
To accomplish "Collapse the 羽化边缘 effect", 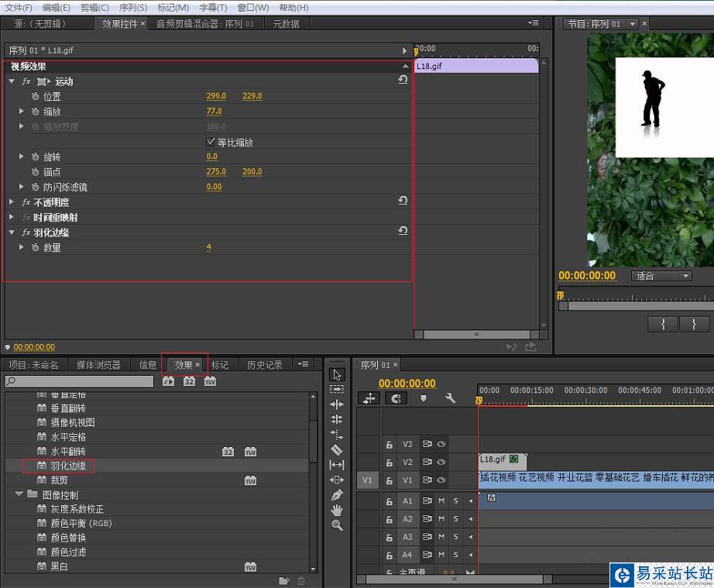I will pos(12,232).
